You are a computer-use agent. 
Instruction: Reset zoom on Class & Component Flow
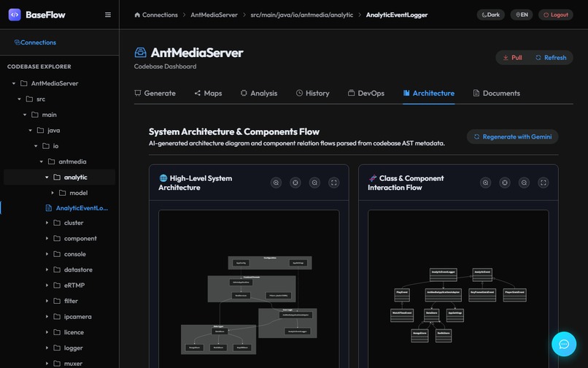(x=505, y=183)
